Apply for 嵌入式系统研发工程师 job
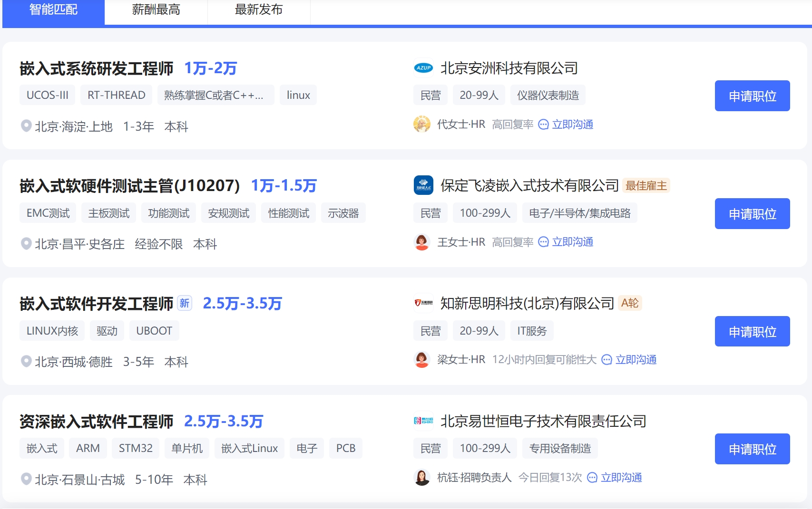Viewport: 812px width, 509px height. (x=752, y=96)
